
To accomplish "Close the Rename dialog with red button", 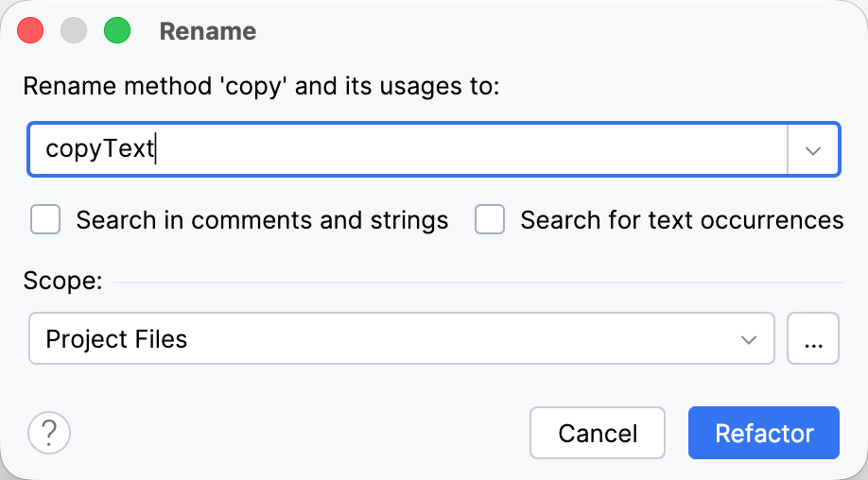I will coord(30,30).
